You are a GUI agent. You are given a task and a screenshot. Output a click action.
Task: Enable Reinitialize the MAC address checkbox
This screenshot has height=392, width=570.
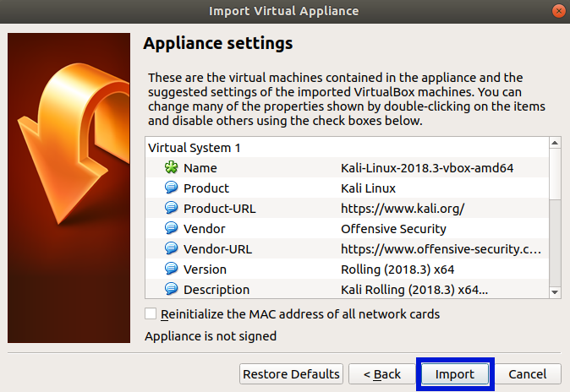151,313
